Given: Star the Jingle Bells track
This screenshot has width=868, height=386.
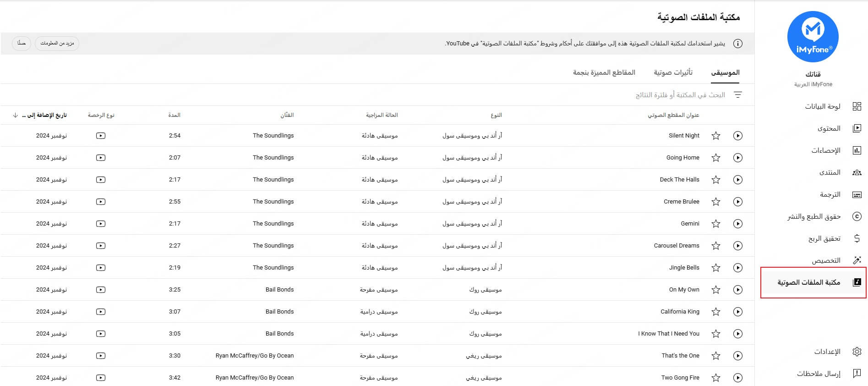Looking at the screenshot, I should coord(716,268).
